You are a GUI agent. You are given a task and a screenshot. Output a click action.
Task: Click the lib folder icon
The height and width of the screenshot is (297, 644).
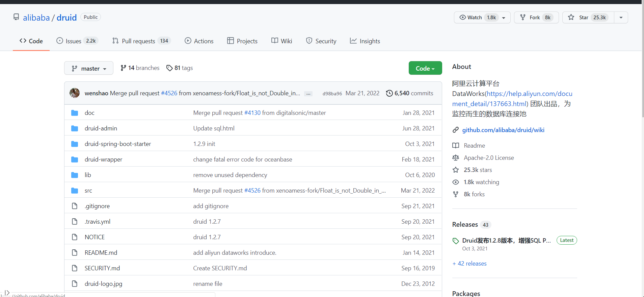75,175
